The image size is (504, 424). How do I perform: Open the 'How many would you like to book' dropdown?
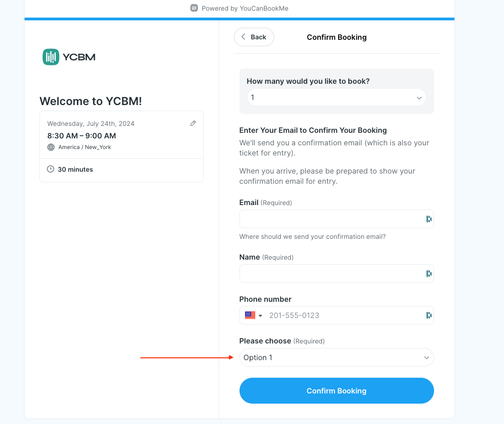tap(336, 97)
